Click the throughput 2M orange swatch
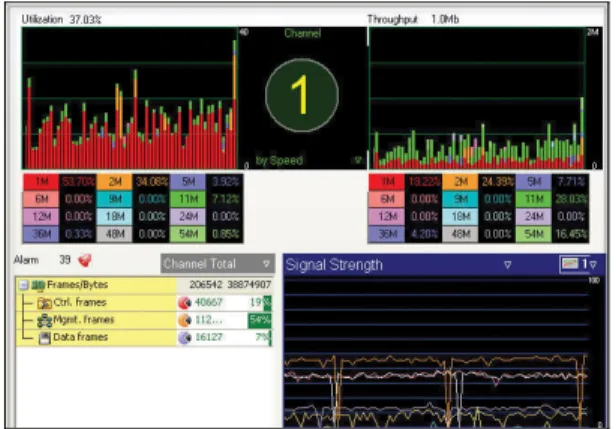 click(460, 182)
